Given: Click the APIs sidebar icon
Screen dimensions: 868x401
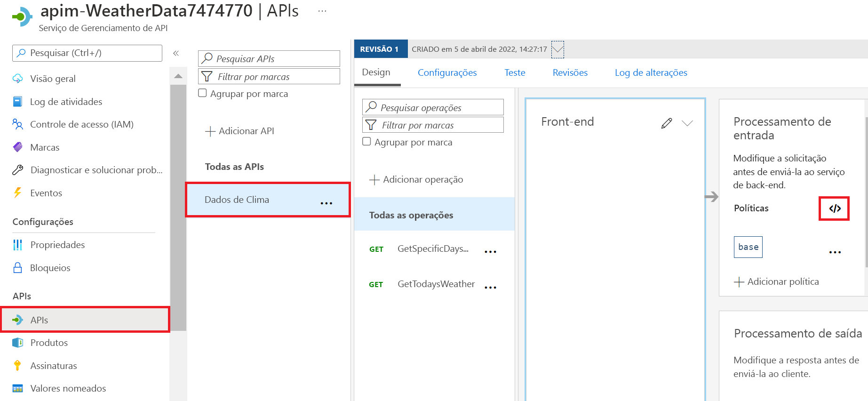Looking at the screenshot, I should point(17,320).
